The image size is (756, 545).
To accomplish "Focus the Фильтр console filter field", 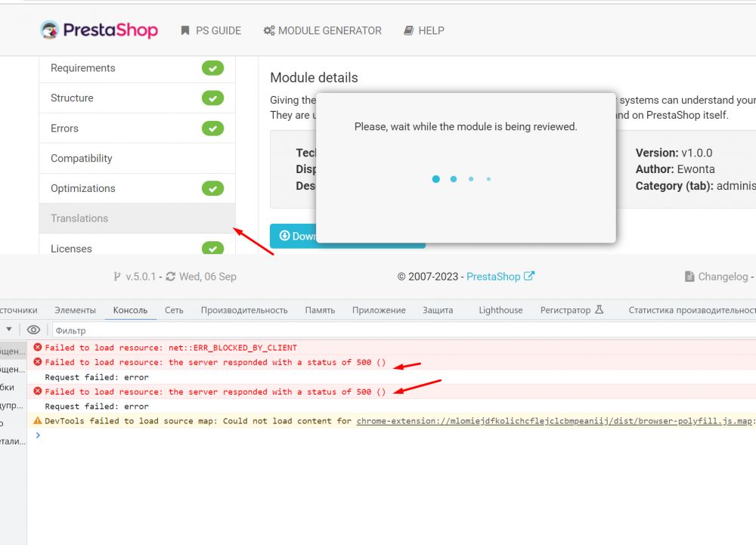I will pyautogui.click(x=404, y=330).
